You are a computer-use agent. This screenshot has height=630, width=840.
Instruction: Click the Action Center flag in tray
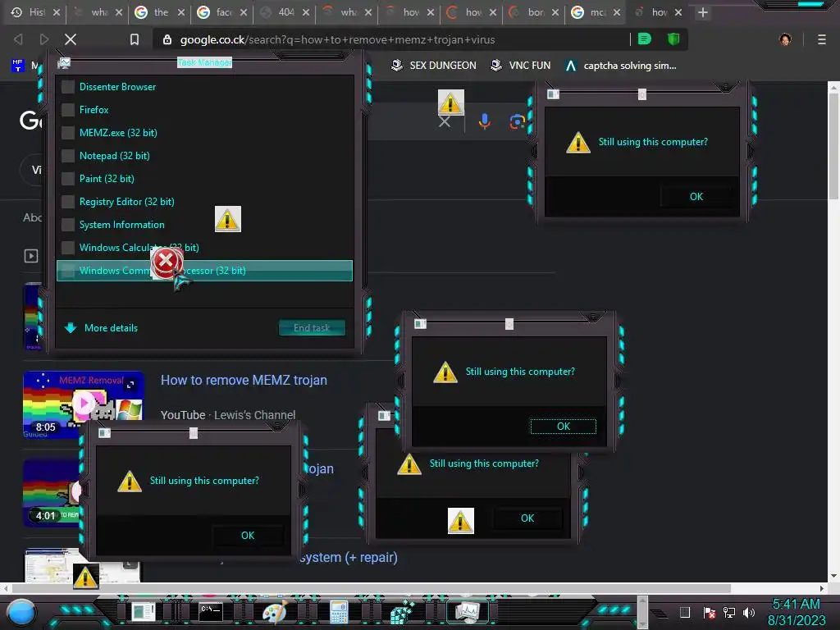point(709,612)
